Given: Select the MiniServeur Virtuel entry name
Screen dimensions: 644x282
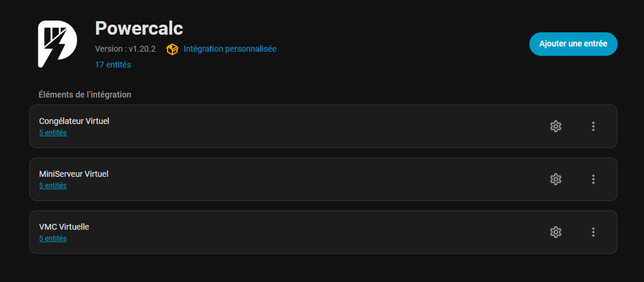Looking at the screenshot, I should pos(74,174).
